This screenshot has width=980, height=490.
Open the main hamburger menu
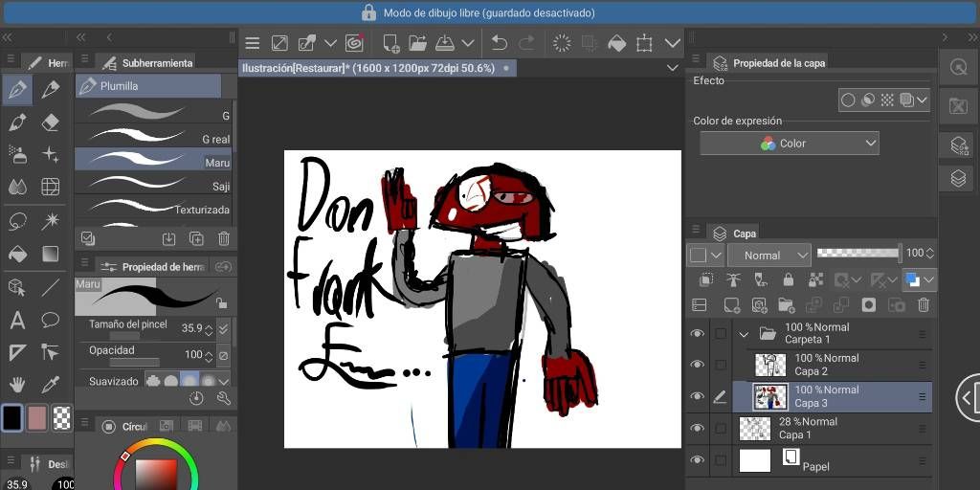[x=252, y=43]
